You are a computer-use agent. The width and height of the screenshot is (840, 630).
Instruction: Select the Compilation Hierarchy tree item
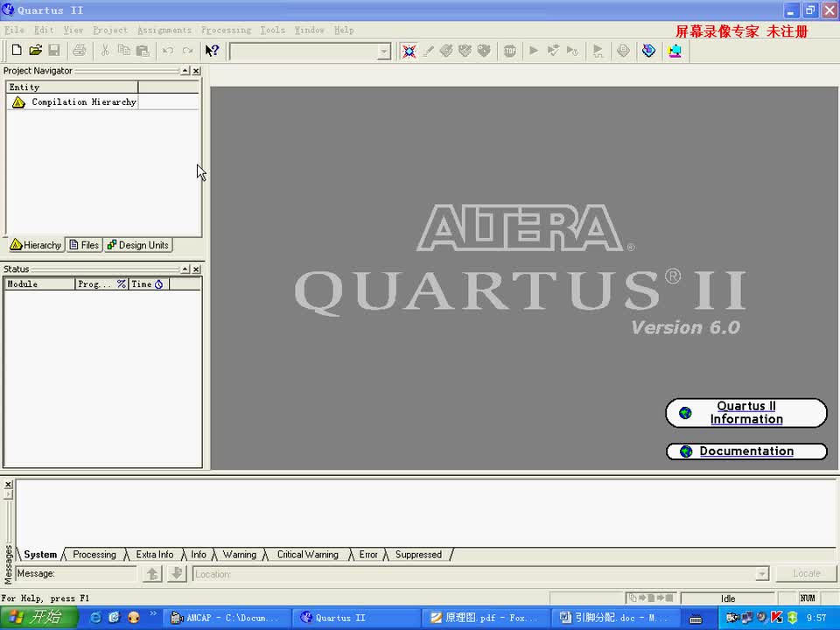pyautogui.click(x=73, y=101)
